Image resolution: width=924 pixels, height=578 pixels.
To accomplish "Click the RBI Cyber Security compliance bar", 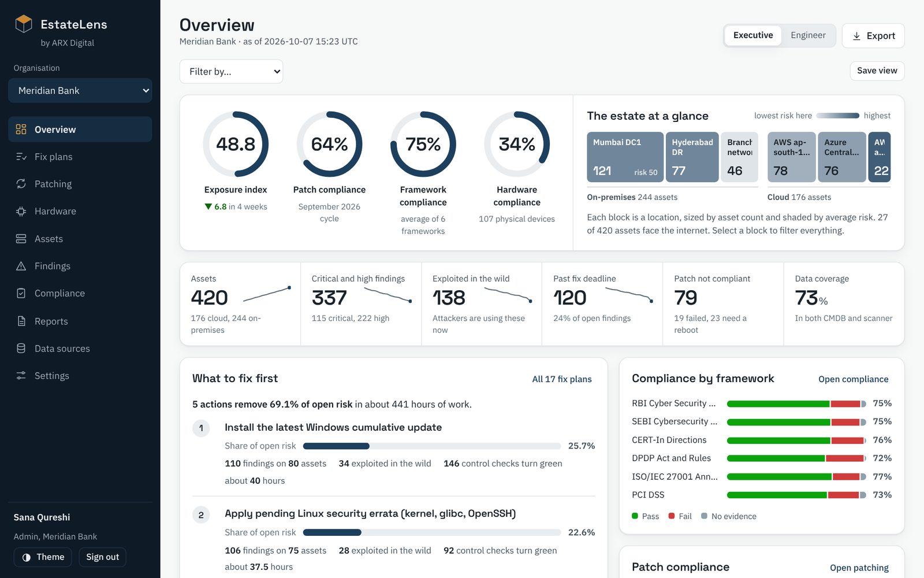I will tap(796, 403).
